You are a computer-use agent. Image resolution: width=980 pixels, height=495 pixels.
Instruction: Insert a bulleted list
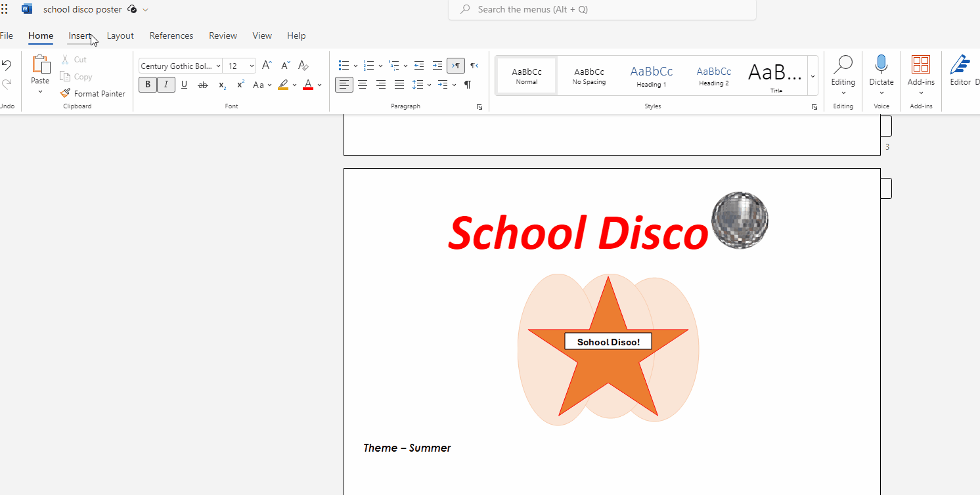344,66
